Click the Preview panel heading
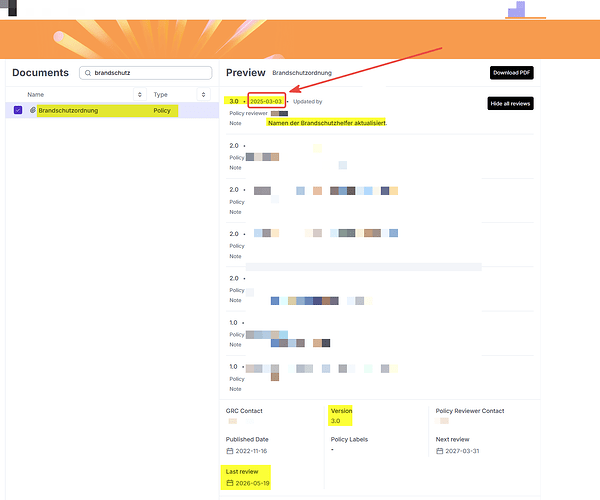The height and width of the screenshot is (500, 600). click(246, 73)
